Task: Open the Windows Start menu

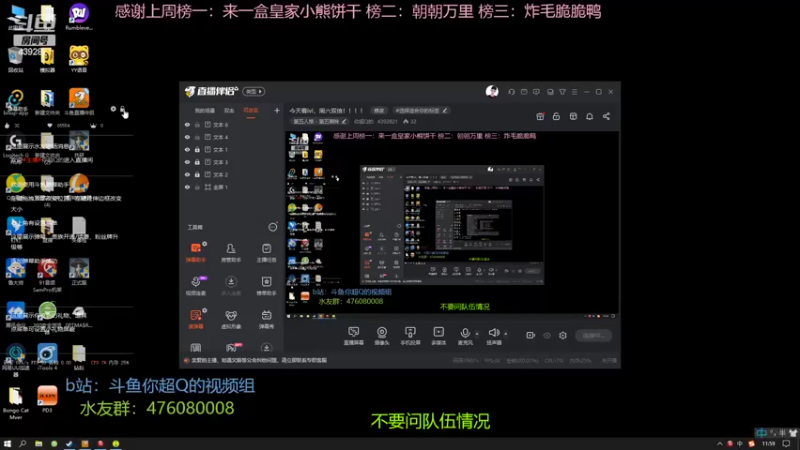Action: (x=7, y=443)
